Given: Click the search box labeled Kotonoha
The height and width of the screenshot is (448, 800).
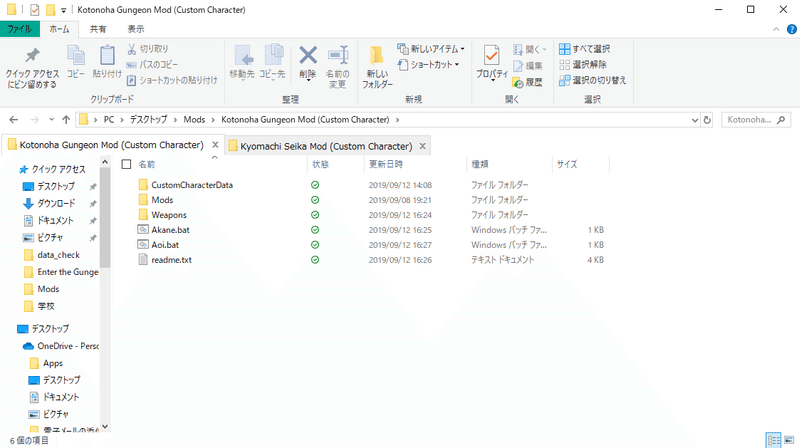Looking at the screenshot, I should pos(756,120).
